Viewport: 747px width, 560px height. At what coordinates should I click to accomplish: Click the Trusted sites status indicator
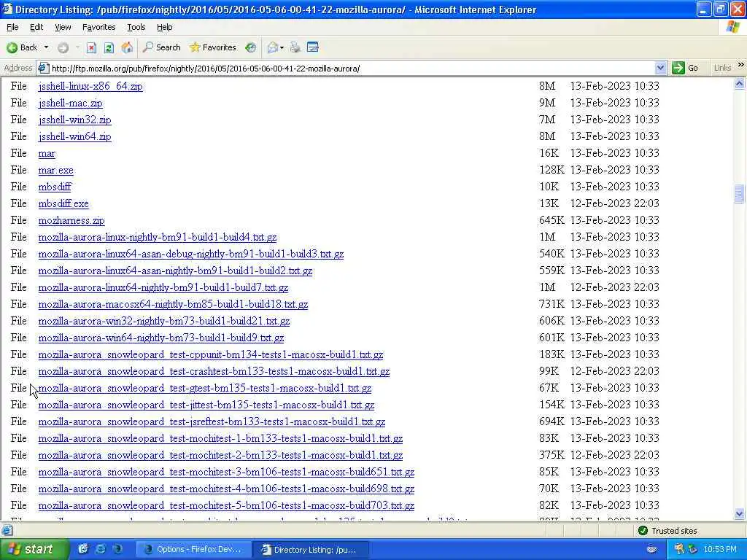pos(667,531)
